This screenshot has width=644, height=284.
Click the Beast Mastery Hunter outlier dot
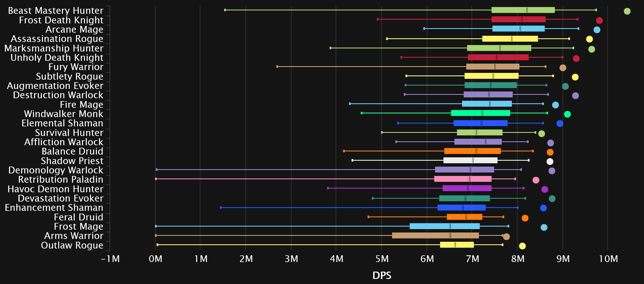(x=627, y=11)
